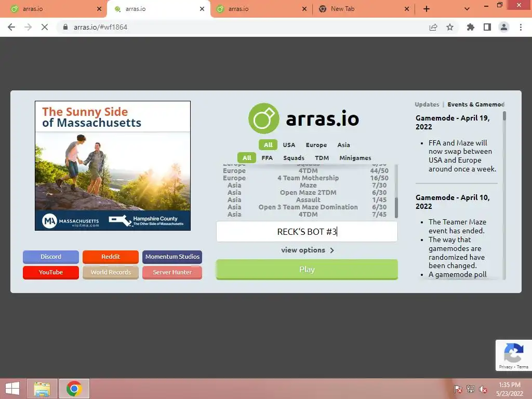
Task: Open the Massachusetts advertisement image
Action: (113, 166)
